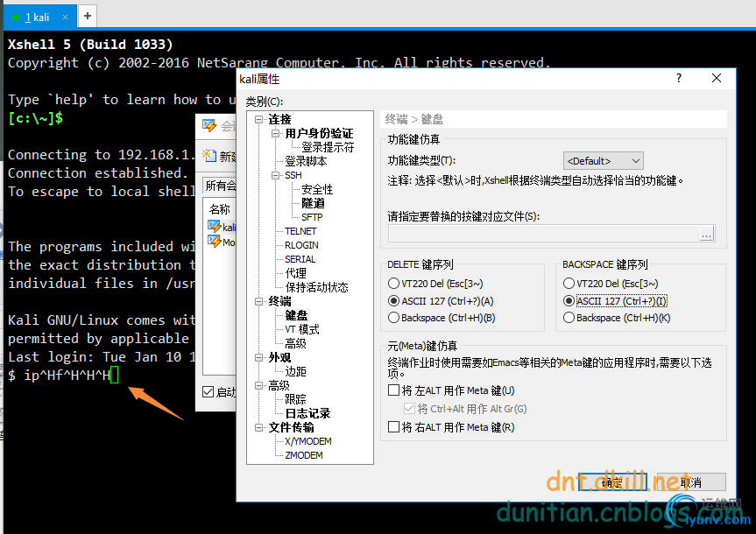Screen dimensions: 756x534
Task: Click the 名称 column header in Sessions dialog
Action: coord(220,209)
